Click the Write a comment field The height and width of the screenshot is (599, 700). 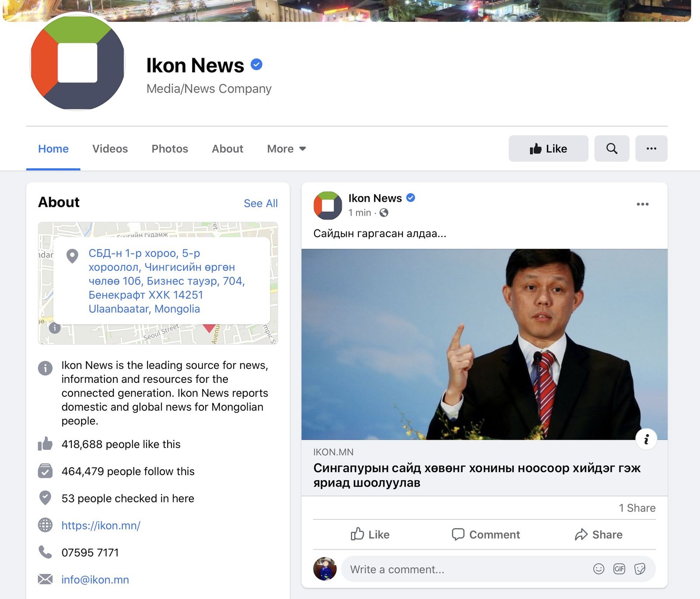[464, 569]
